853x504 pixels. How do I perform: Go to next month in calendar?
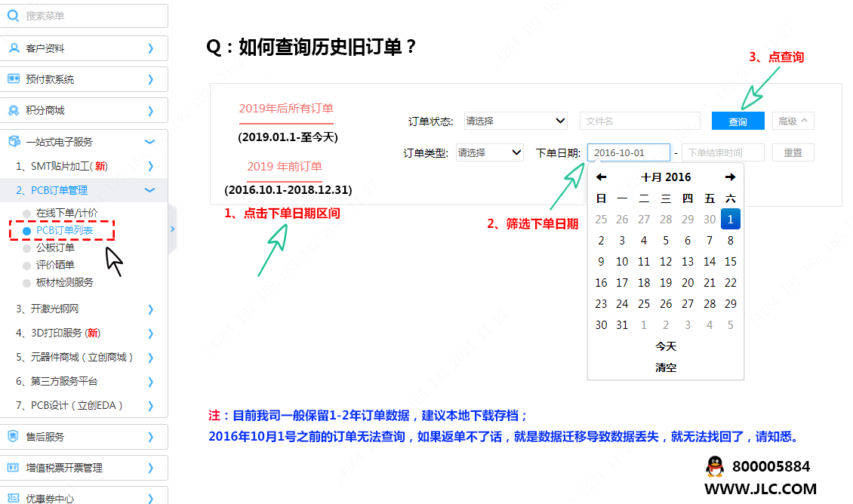tap(730, 177)
